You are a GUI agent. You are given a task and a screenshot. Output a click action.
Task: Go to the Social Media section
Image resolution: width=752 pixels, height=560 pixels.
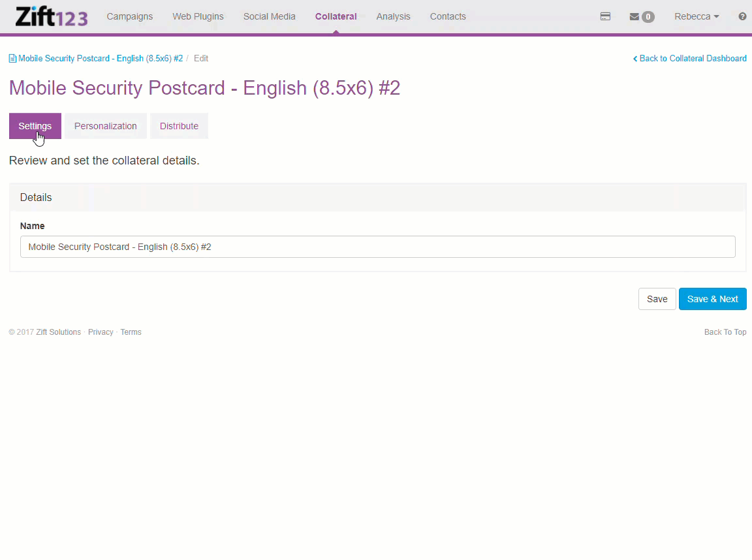(269, 16)
